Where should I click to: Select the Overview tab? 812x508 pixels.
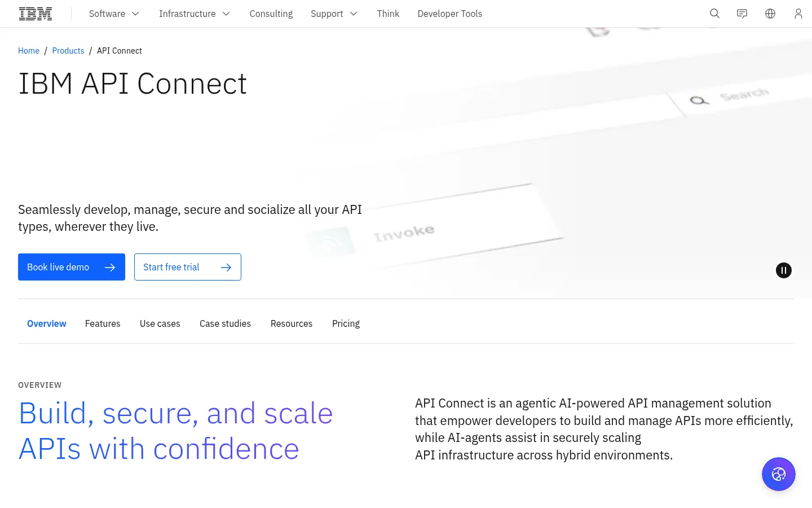[x=47, y=323]
